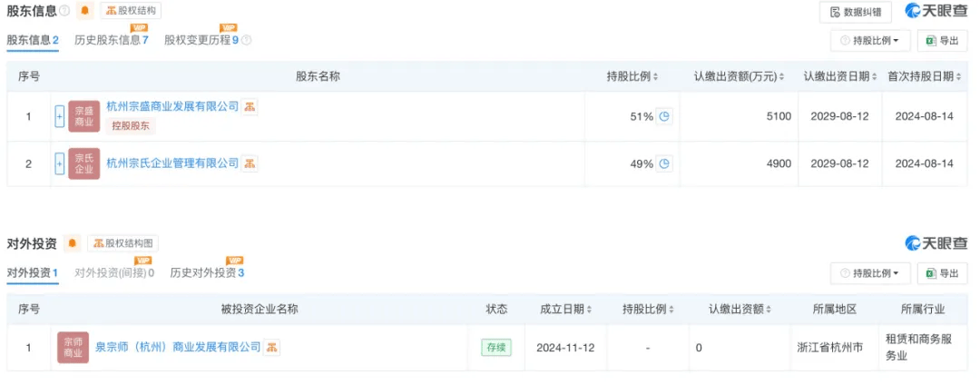Open the 持股比例 dropdown in 对外投资 section
This screenshot has width=980, height=385.
coord(870,273)
